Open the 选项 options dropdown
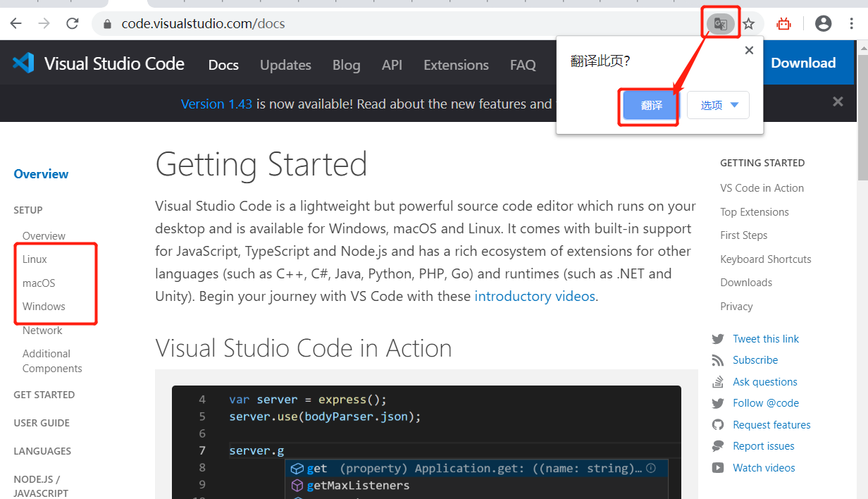868x499 pixels. tap(718, 105)
